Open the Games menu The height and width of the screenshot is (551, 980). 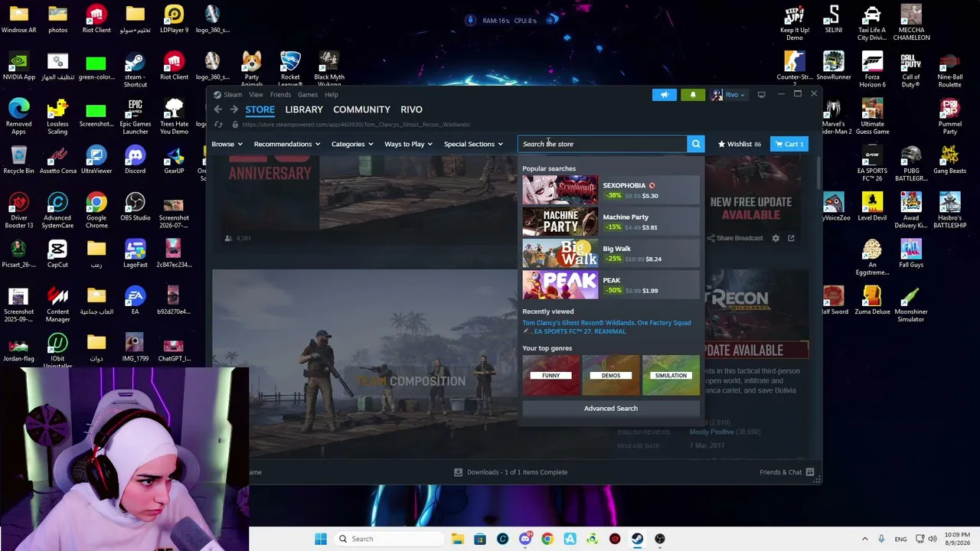point(308,95)
